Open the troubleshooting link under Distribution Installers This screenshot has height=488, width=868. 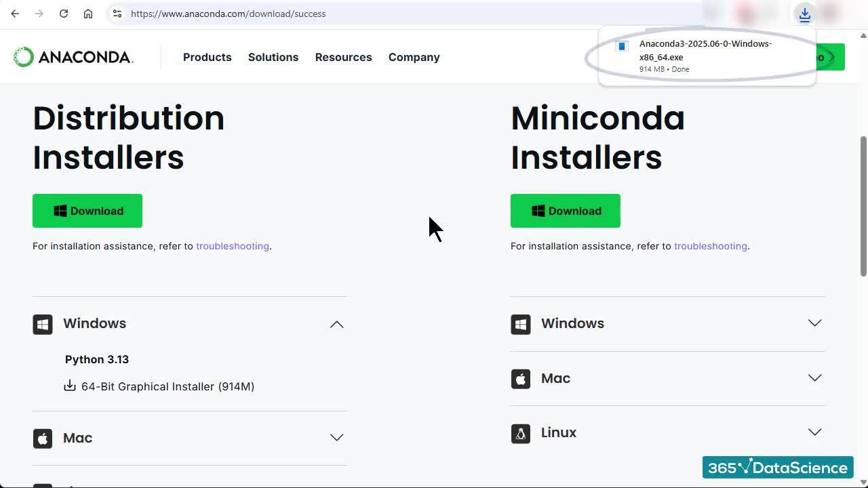pyautogui.click(x=233, y=246)
